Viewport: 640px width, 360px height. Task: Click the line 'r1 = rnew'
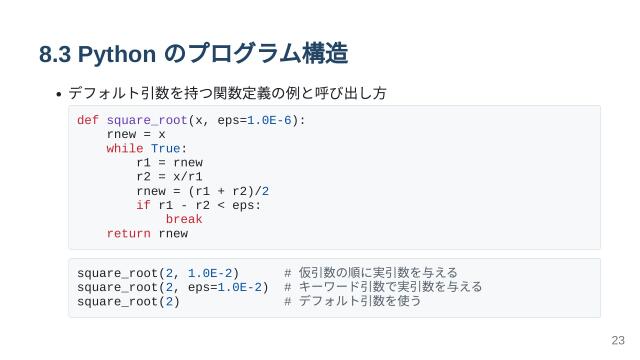coord(169,163)
